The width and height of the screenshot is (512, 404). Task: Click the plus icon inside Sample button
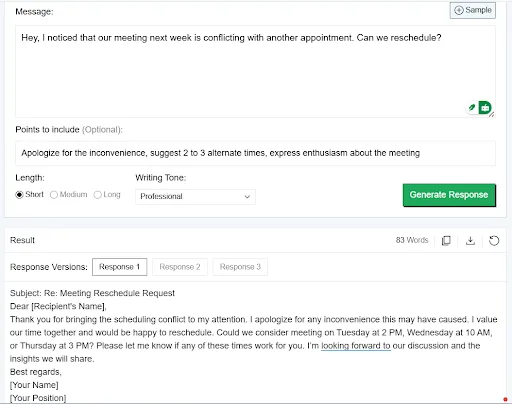pos(459,10)
